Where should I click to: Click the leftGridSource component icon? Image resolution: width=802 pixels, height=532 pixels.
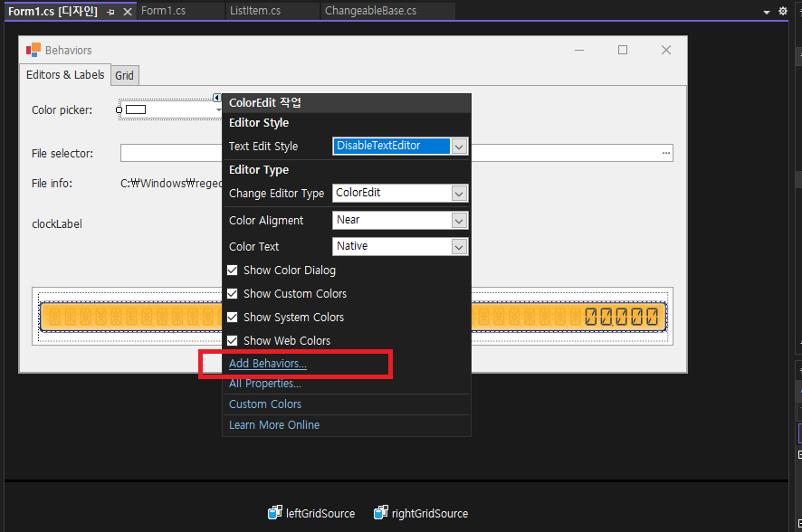coord(274,512)
